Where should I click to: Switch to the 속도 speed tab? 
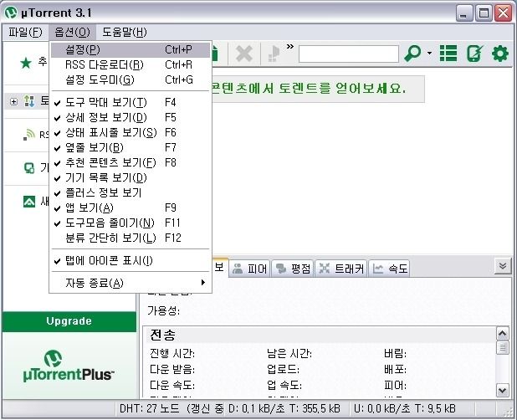(390, 269)
